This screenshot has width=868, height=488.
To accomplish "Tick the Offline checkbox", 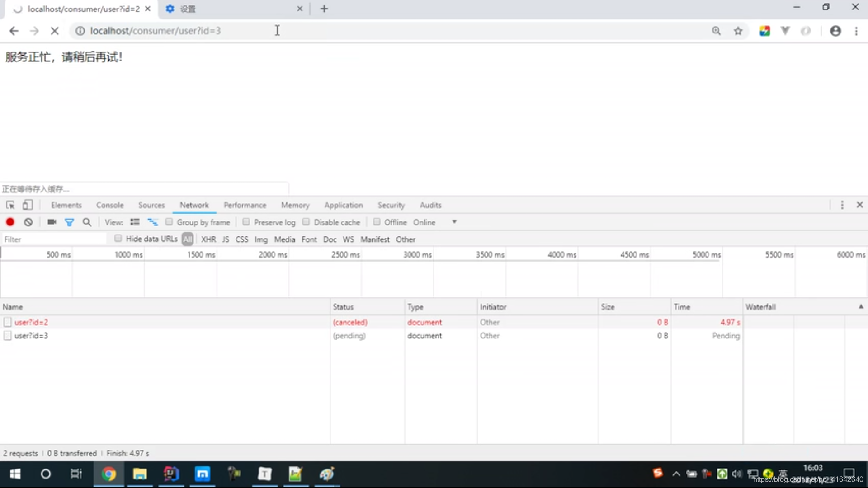I will click(x=377, y=222).
